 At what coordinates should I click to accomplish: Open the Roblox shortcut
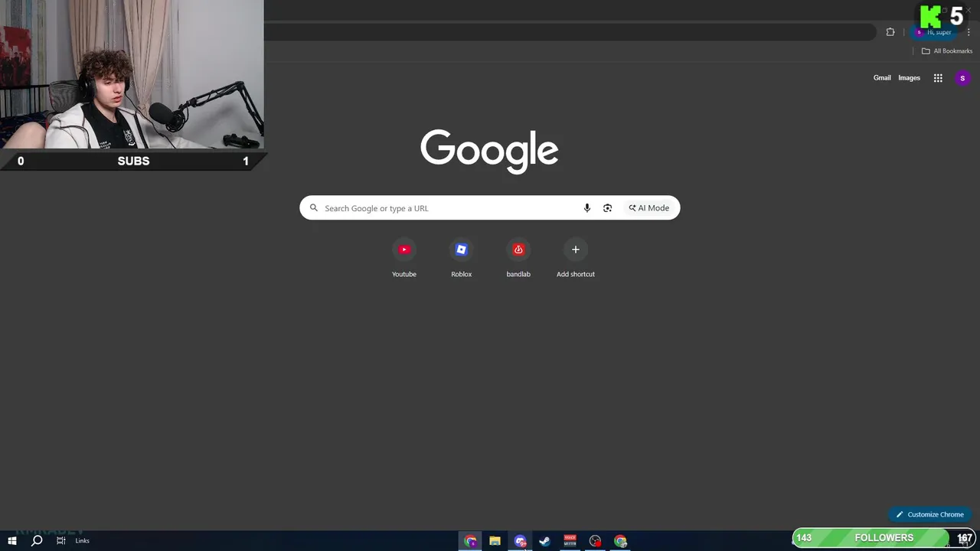(x=461, y=258)
